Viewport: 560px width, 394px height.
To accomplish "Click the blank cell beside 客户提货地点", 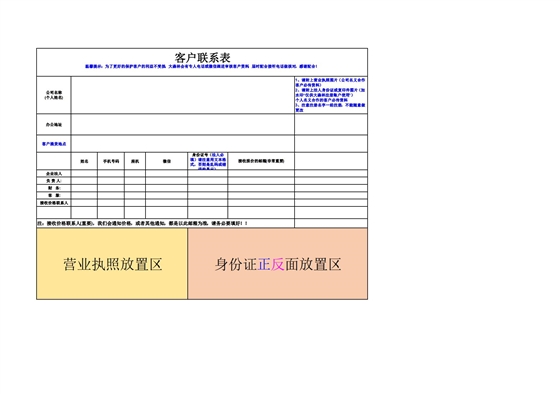I will pyautogui.click(x=182, y=144).
